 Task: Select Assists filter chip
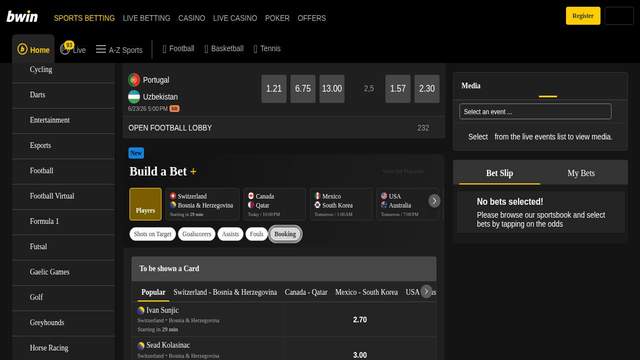coord(230,234)
